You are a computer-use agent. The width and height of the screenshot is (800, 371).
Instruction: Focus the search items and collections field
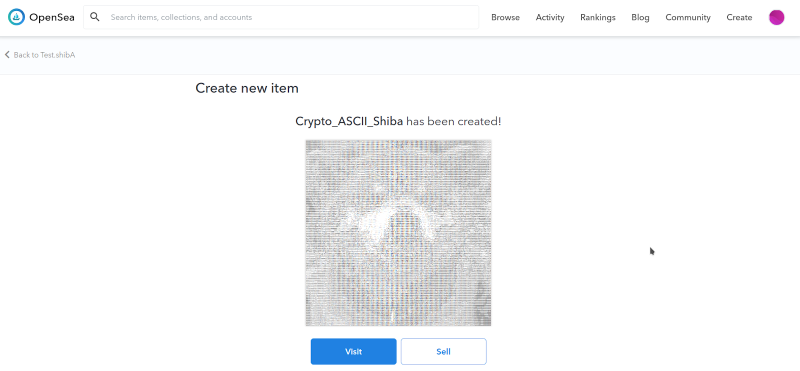(x=281, y=17)
